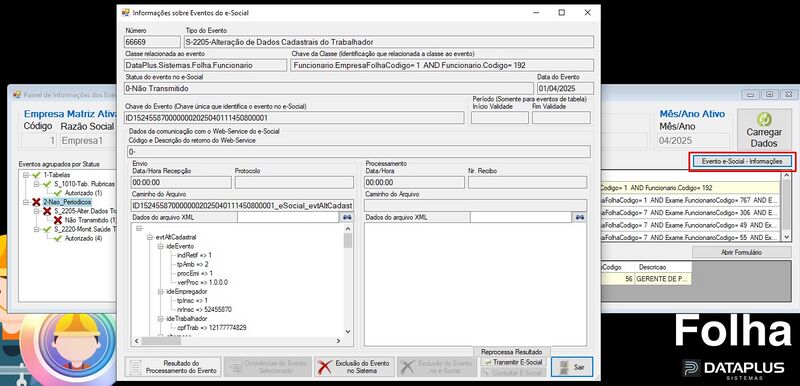Click the Número field showing 66669
Viewport: 800px width, 386px height.
point(152,42)
